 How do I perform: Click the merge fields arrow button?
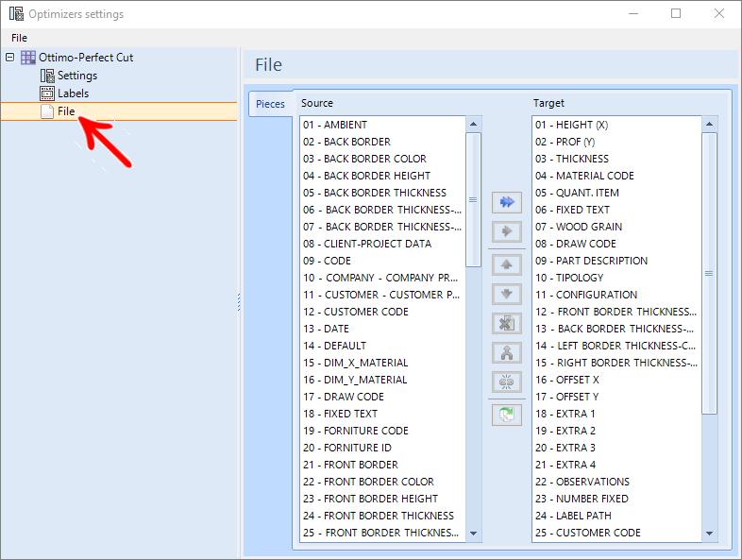507,352
